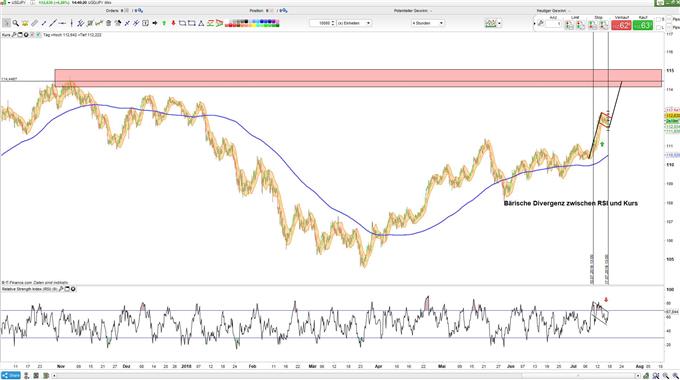This screenshot has height=380, width=680.
Task: Toggle the S checkbox beside Kauf button
Action: [x=659, y=20]
